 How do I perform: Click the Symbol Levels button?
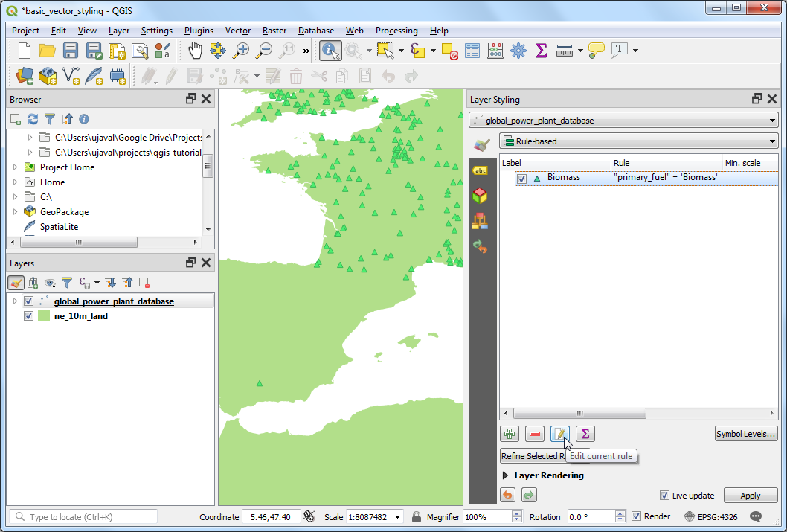tap(745, 434)
